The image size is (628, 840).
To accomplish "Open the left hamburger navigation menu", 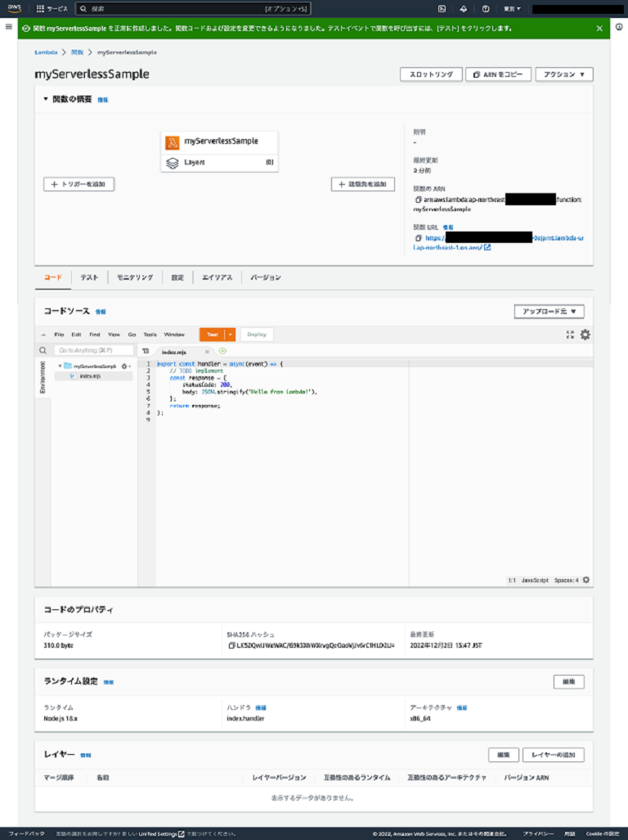I will pos(8,26).
